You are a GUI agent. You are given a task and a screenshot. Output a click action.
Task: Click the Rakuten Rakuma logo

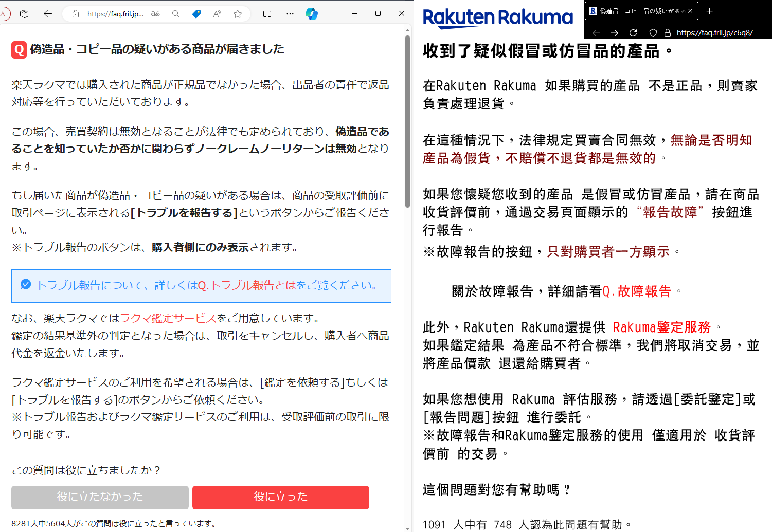[497, 18]
